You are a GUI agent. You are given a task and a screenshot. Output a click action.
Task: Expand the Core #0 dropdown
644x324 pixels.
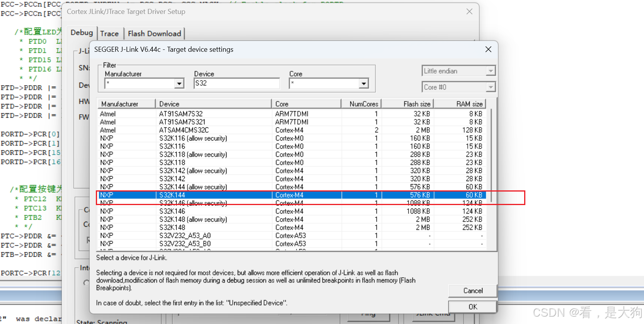(x=491, y=87)
